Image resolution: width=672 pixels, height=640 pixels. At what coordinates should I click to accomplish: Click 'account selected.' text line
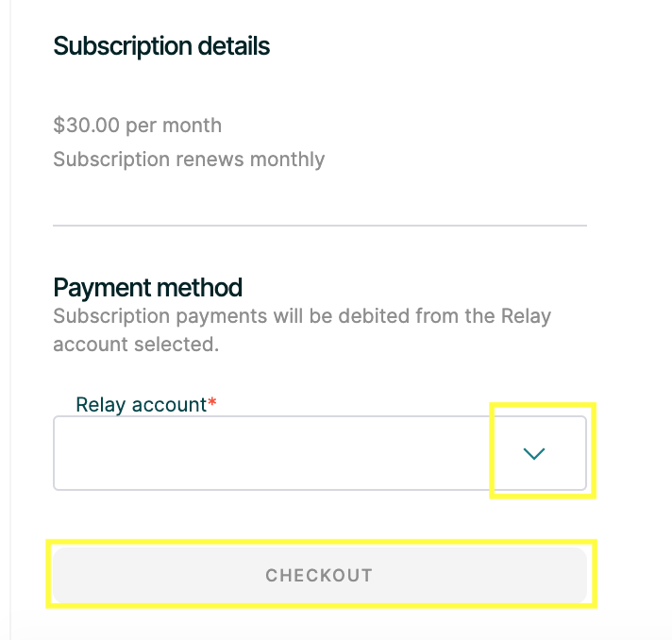136,345
